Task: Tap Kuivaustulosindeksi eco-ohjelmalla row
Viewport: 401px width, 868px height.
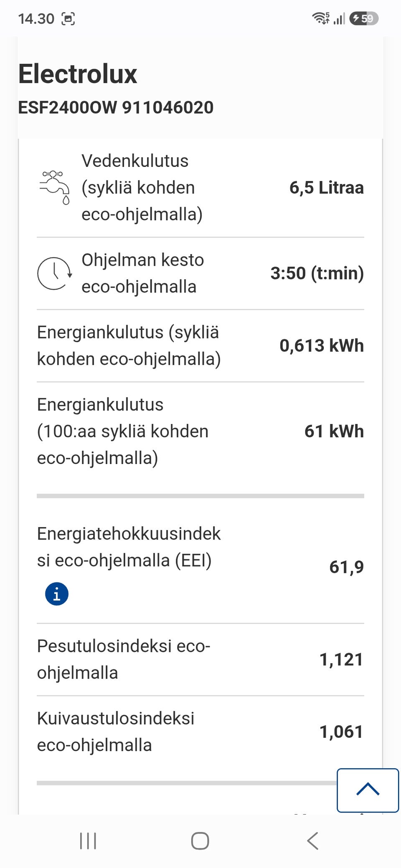Action: [200, 732]
